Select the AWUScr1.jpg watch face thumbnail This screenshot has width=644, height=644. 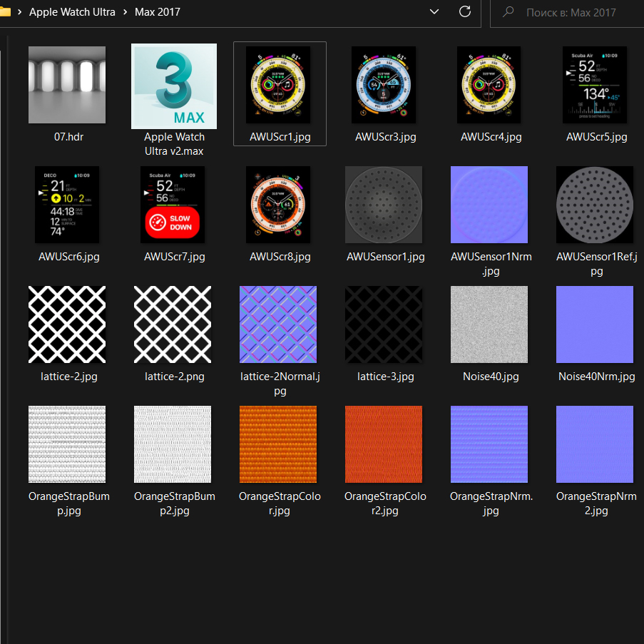(278, 85)
